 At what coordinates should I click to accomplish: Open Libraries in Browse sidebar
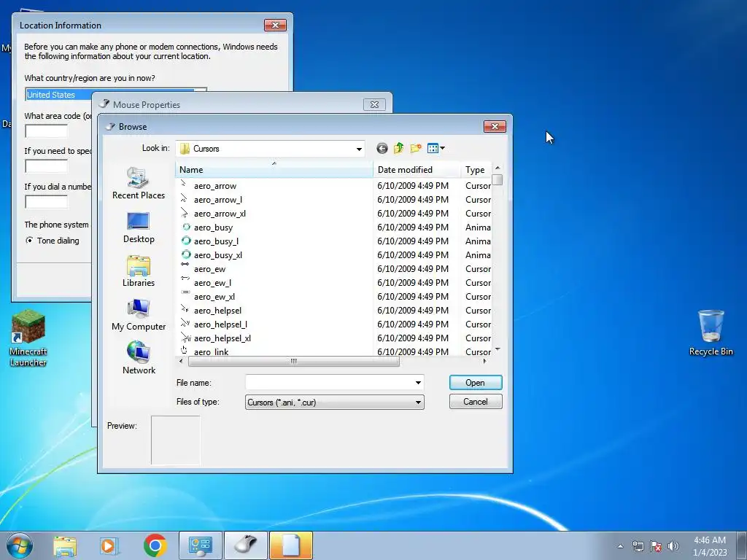click(x=139, y=271)
